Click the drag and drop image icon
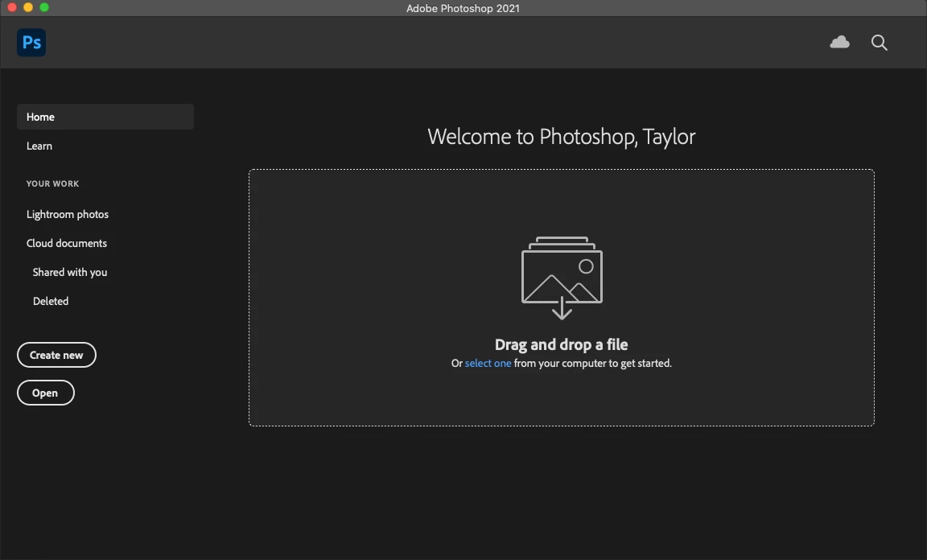The image size is (927, 560). click(562, 278)
